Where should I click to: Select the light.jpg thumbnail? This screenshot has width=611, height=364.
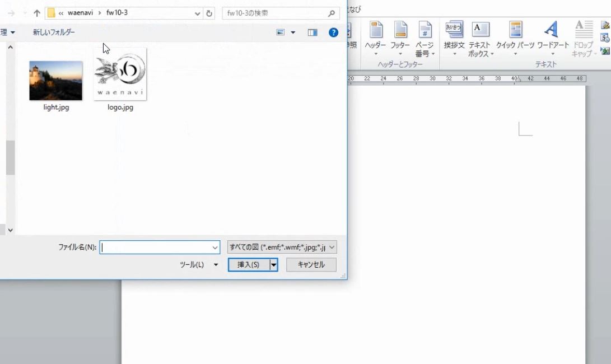[x=55, y=81]
